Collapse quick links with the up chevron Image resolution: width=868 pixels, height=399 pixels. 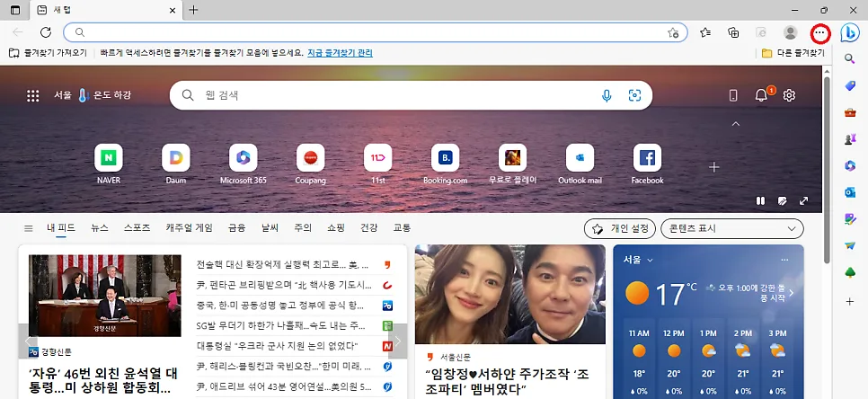click(x=736, y=124)
